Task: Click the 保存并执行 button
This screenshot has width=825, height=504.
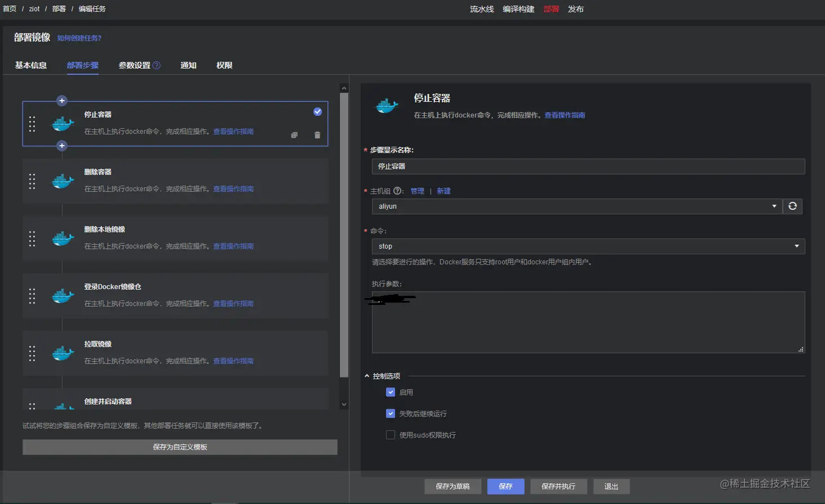Action: click(559, 487)
